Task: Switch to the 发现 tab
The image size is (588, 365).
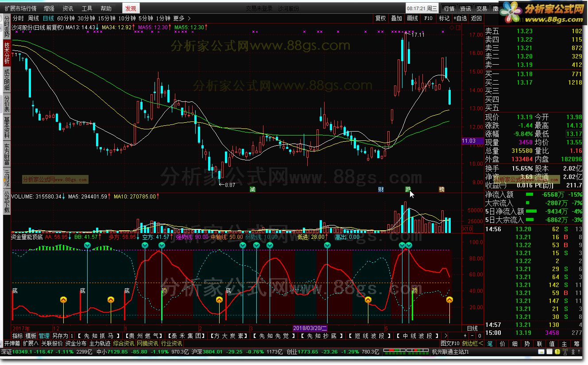Action: pyautogui.click(x=131, y=8)
